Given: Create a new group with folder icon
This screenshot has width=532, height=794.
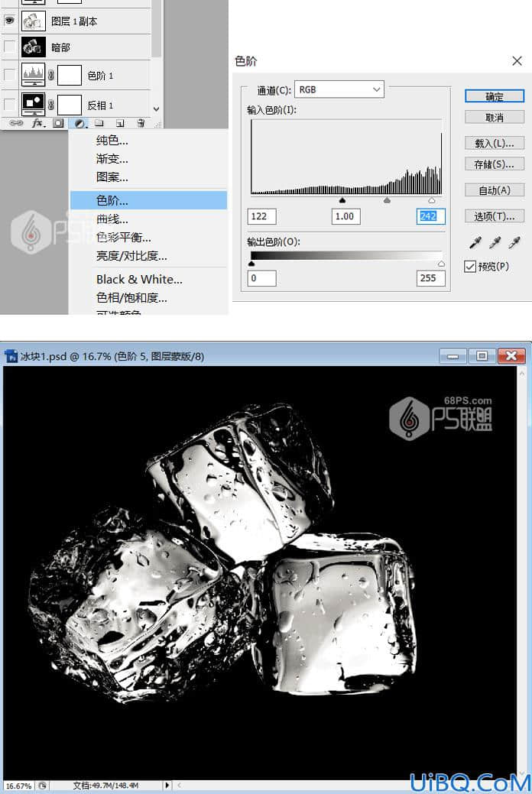Looking at the screenshot, I should [99, 123].
